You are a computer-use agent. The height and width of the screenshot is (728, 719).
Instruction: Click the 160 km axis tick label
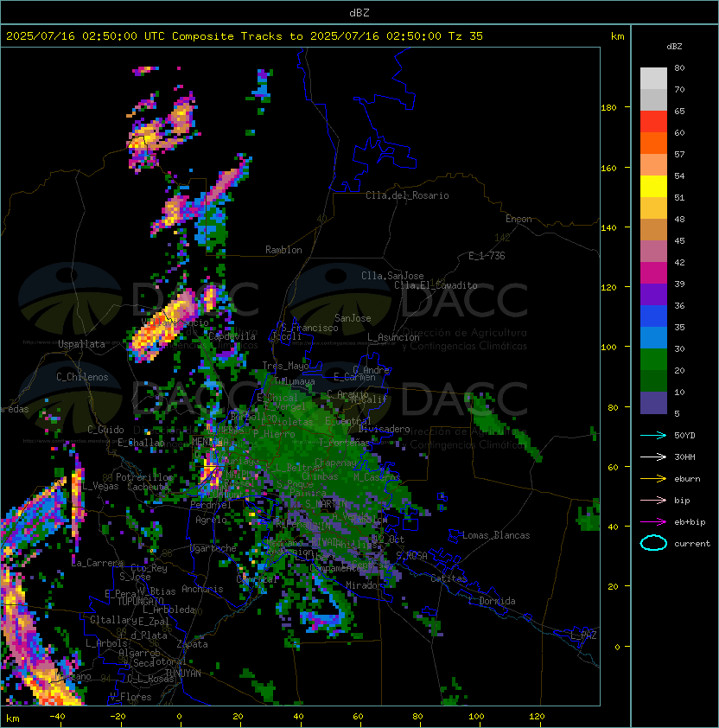(x=608, y=168)
